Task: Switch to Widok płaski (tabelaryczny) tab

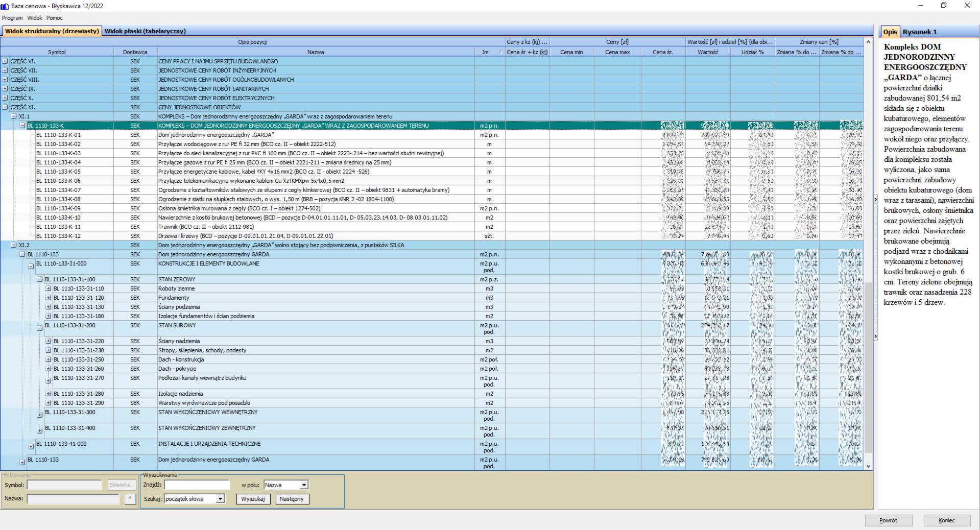Action: coord(145,31)
